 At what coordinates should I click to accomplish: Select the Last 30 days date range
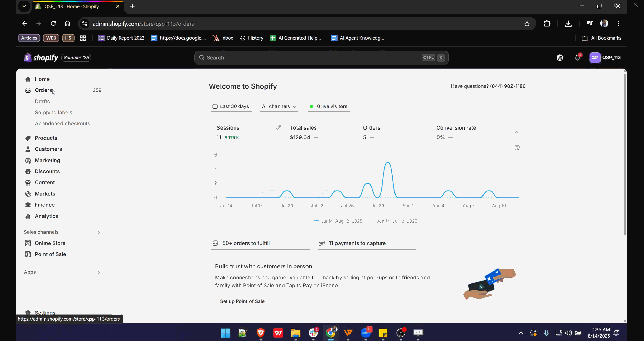[231, 106]
